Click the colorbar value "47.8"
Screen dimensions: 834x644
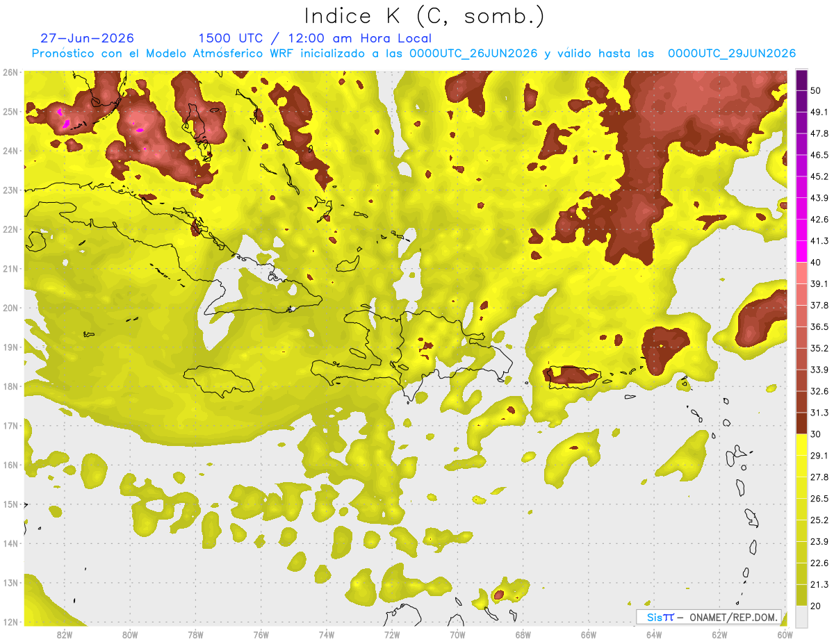click(x=819, y=133)
